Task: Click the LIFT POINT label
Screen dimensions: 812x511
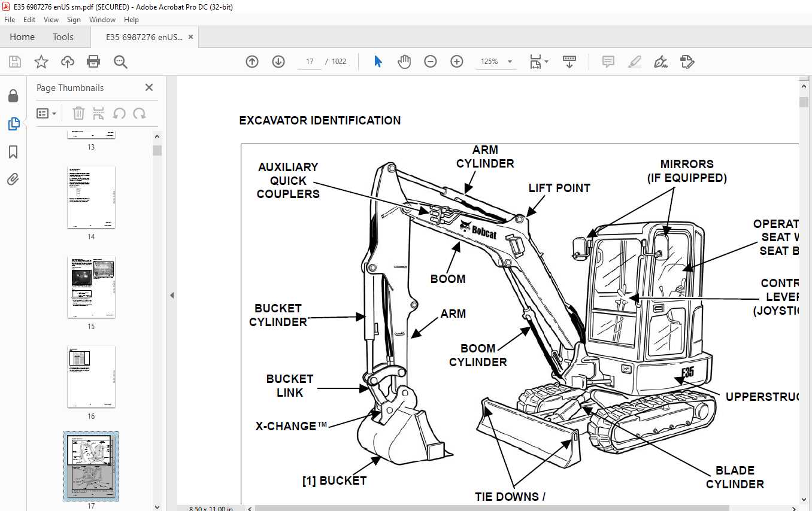Action: [559, 188]
